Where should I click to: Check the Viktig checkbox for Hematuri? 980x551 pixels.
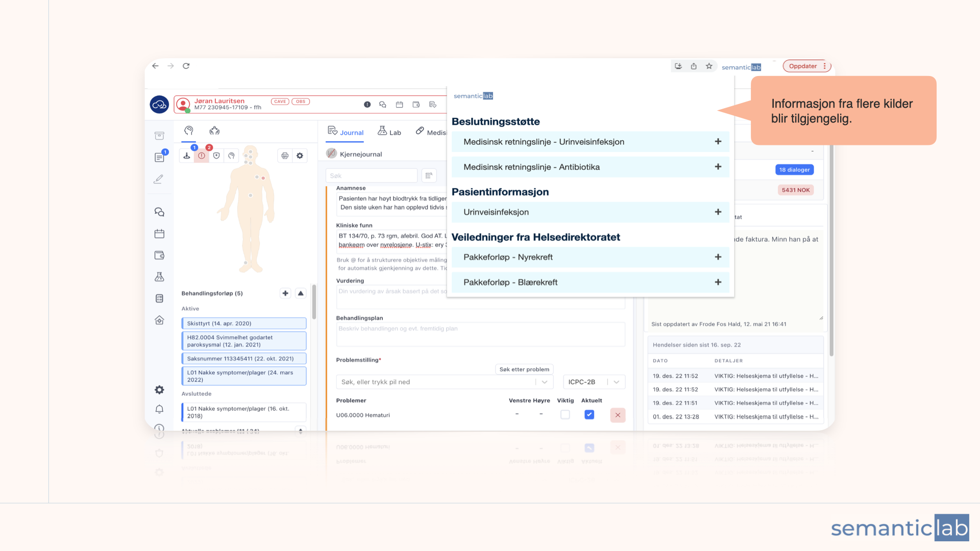565,415
